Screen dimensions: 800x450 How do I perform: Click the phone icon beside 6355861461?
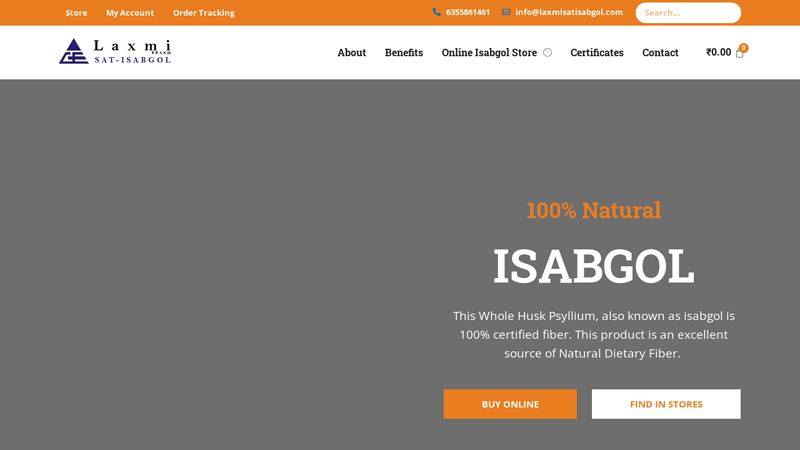point(437,12)
